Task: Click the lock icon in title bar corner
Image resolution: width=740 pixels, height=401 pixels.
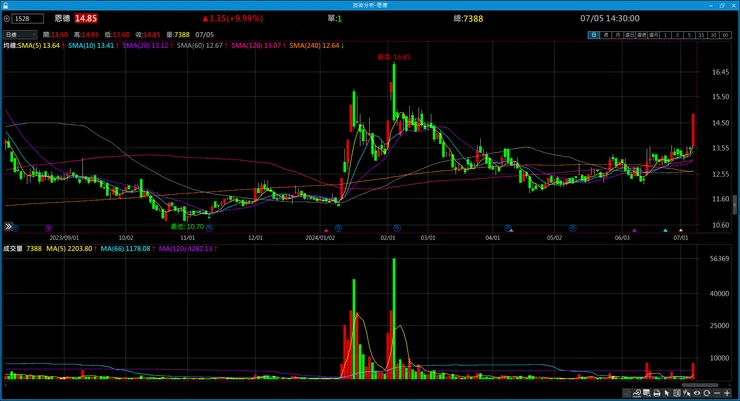Action: pyautogui.click(x=5, y=5)
